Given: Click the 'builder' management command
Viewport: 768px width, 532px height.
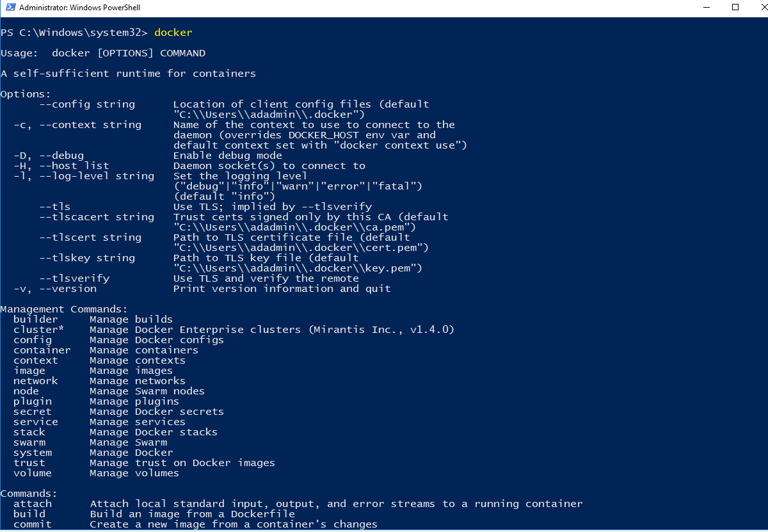Looking at the screenshot, I should tap(36, 319).
